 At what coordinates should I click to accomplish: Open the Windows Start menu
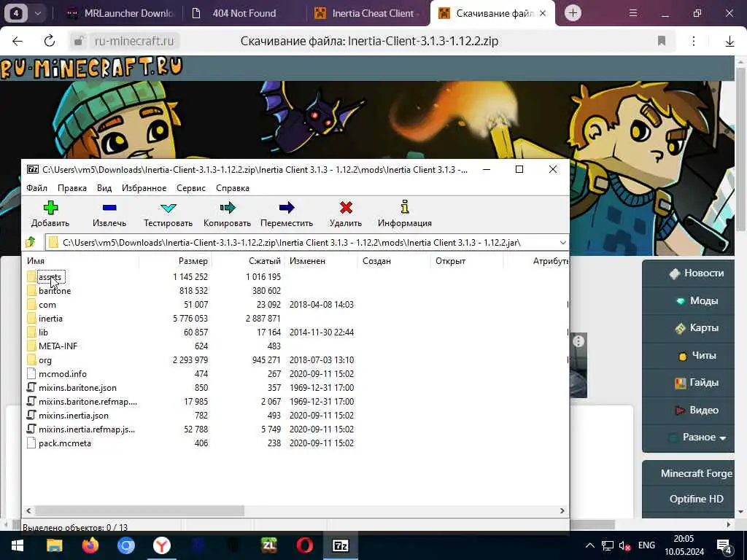18,545
